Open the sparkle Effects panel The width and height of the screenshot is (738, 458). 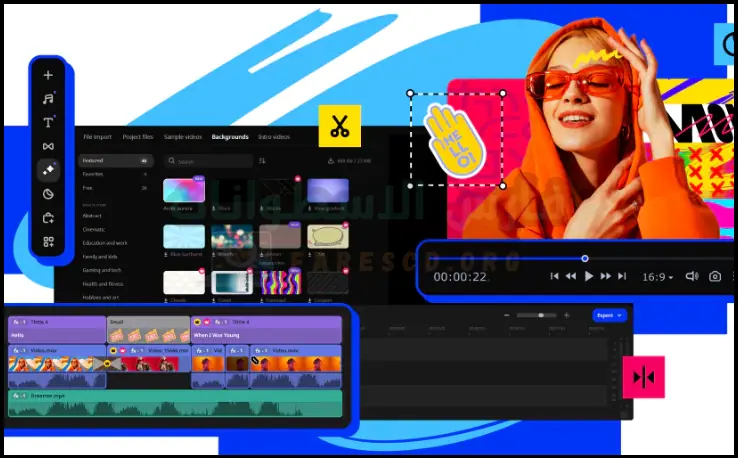point(48,170)
